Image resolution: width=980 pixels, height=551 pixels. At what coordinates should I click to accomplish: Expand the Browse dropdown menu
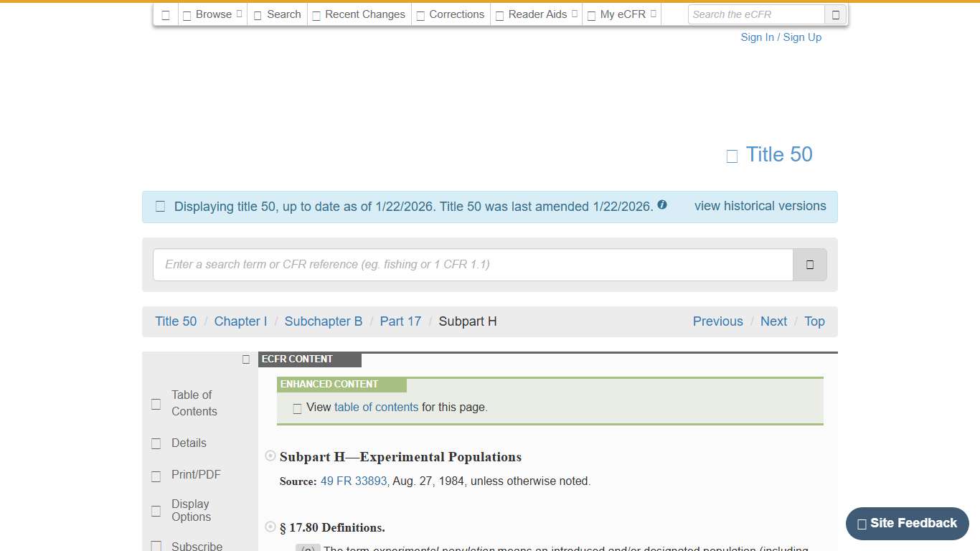212,14
